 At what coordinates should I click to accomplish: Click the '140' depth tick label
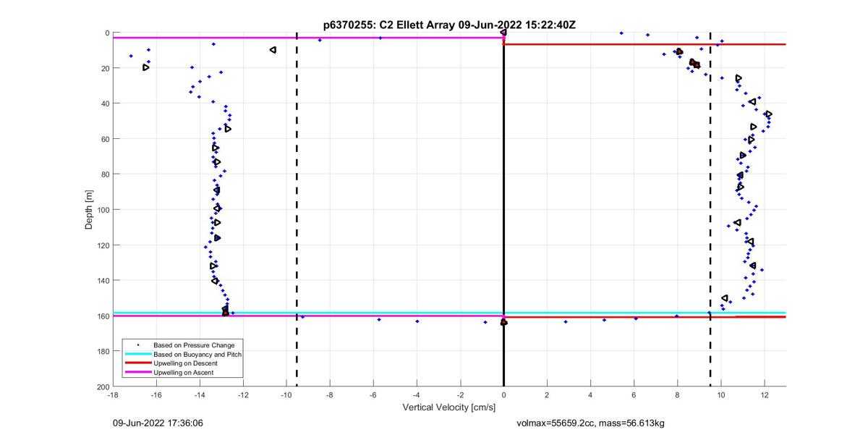(103, 281)
